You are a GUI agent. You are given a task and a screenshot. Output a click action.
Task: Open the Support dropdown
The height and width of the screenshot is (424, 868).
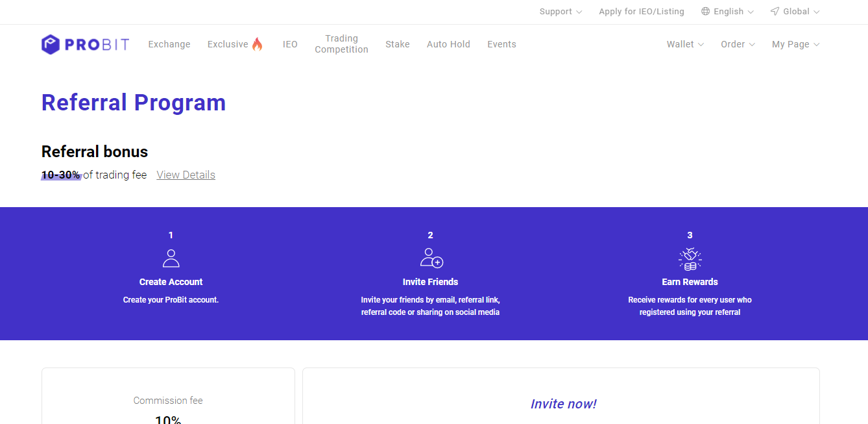tap(561, 12)
